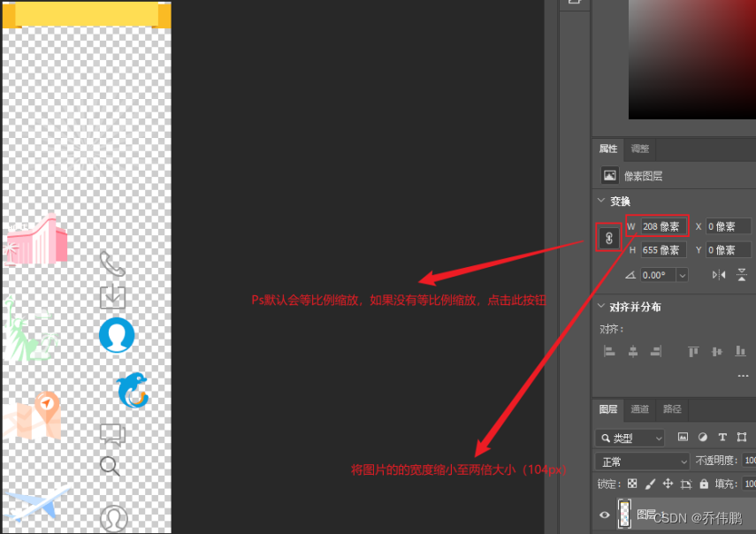Image resolution: width=756 pixels, height=534 pixels.
Task: Switch to the 调整 tab
Action: point(640,149)
